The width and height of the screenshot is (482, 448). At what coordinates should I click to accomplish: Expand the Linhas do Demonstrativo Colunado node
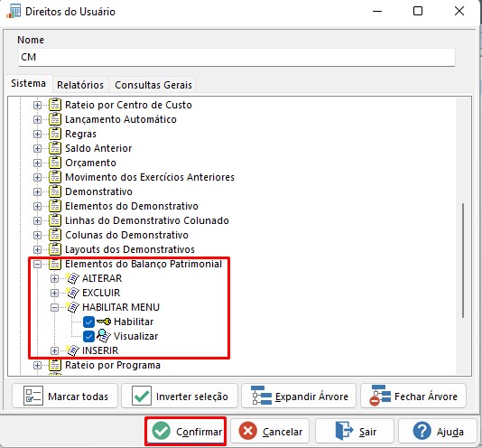[37, 221]
